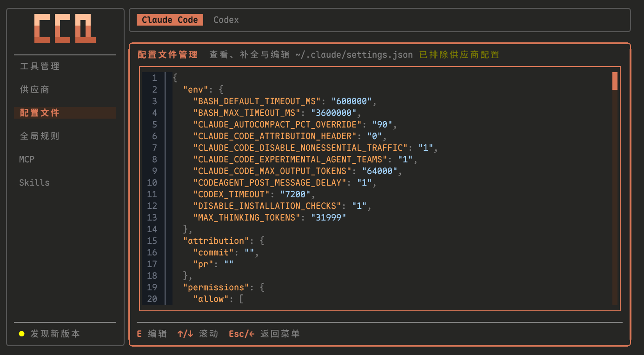Click the 发现新版本 update notice

55,334
